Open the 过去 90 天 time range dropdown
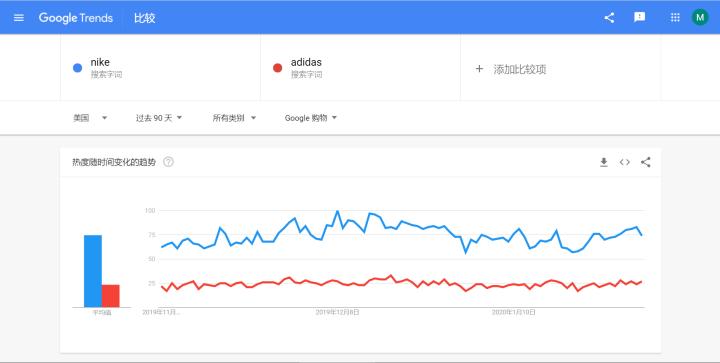Image resolution: width=720 pixels, height=363 pixels. pyautogui.click(x=159, y=118)
